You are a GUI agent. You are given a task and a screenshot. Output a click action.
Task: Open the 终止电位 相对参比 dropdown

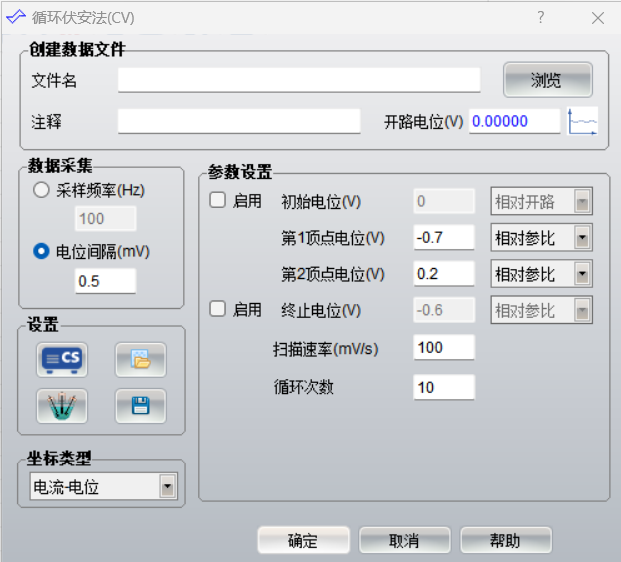tap(541, 310)
